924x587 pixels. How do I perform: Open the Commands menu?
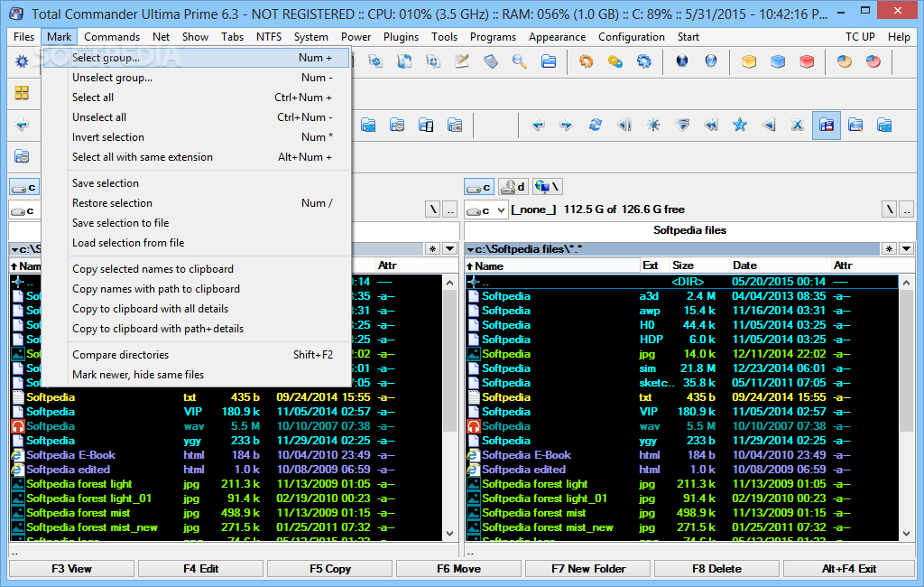click(x=112, y=37)
